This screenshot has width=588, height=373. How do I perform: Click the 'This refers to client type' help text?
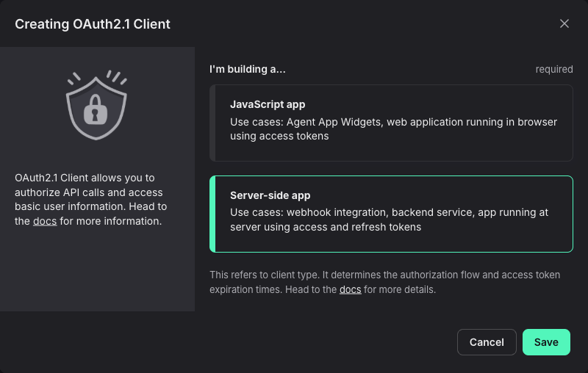384,283
